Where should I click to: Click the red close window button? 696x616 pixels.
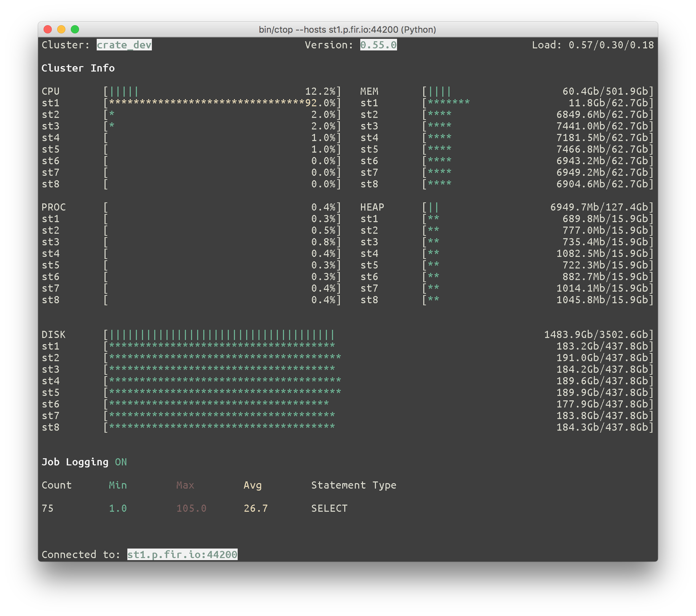pos(48,30)
